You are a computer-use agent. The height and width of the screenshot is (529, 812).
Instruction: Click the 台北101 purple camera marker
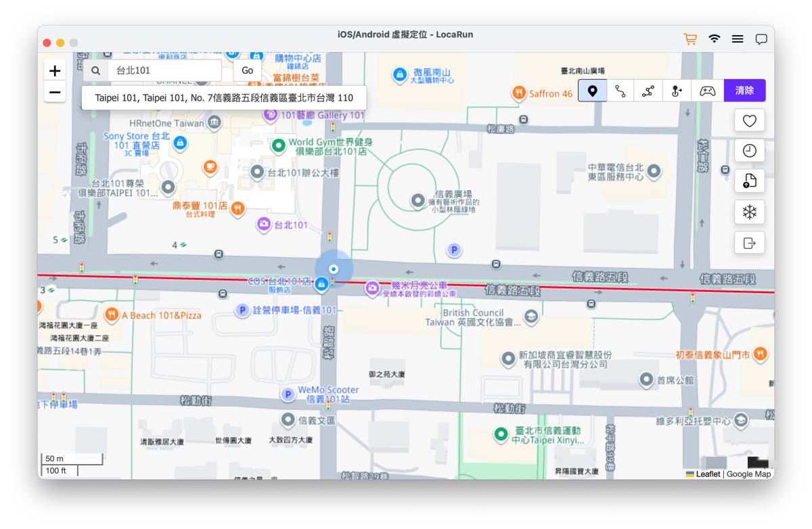[264, 225]
